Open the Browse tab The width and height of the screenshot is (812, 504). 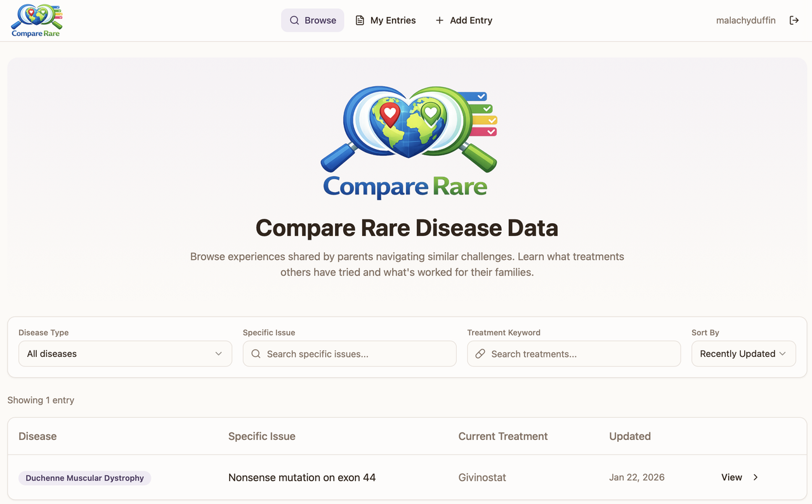pyautogui.click(x=313, y=20)
